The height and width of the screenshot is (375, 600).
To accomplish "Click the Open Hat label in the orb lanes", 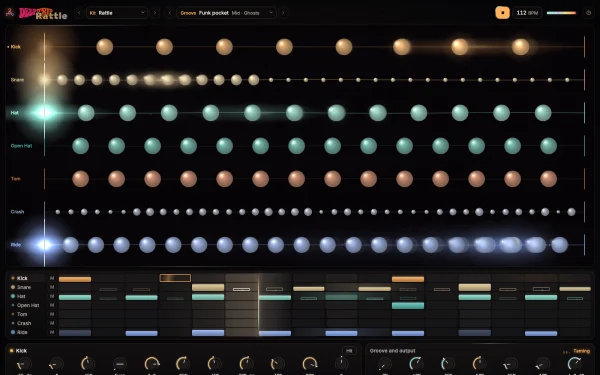I will pos(21,146).
